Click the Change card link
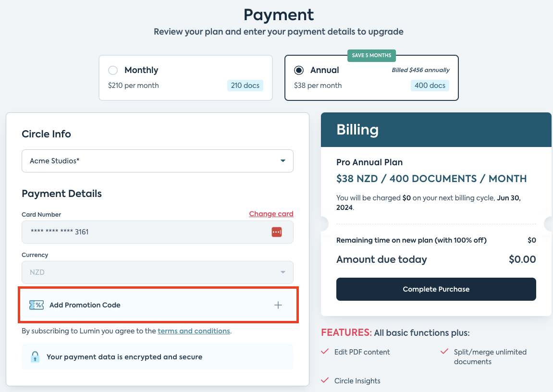The image size is (553, 392). click(271, 213)
